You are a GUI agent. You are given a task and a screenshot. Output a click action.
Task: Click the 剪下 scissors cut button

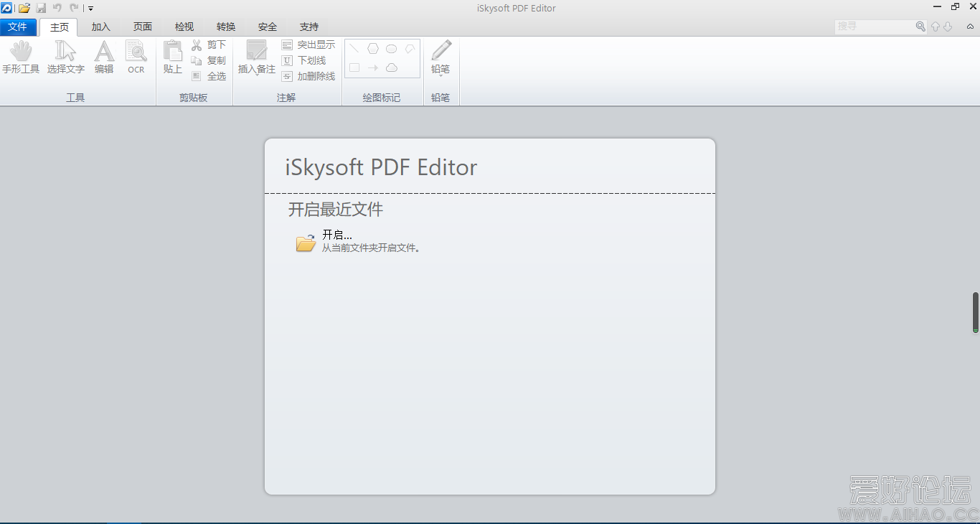209,45
